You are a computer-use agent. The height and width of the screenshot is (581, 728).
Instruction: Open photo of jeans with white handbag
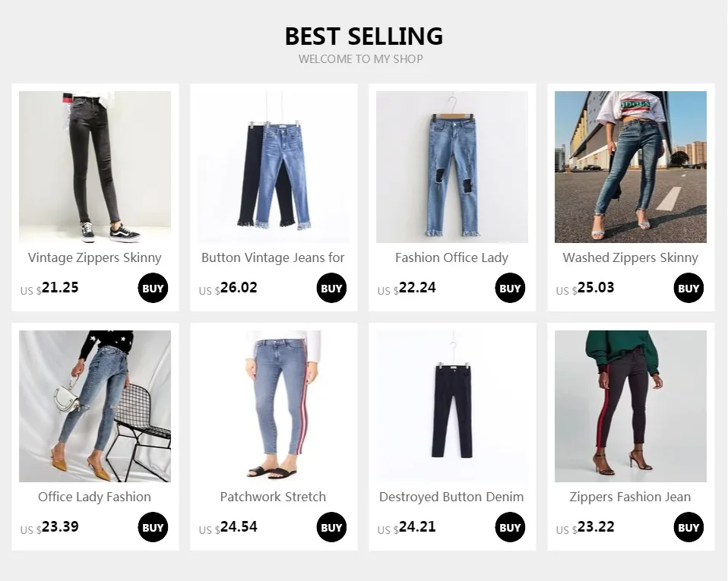[95, 406]
